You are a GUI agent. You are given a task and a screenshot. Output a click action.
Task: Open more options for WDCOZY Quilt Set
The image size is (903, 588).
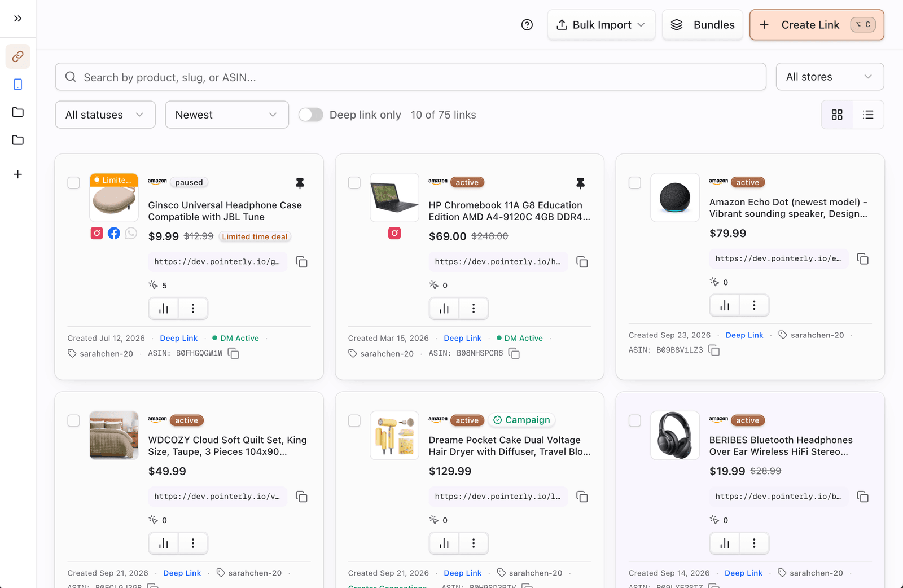193,543
